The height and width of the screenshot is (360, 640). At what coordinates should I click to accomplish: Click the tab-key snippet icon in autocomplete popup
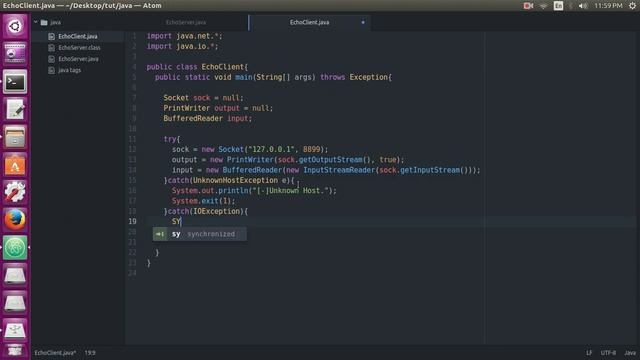coord(160,234)
